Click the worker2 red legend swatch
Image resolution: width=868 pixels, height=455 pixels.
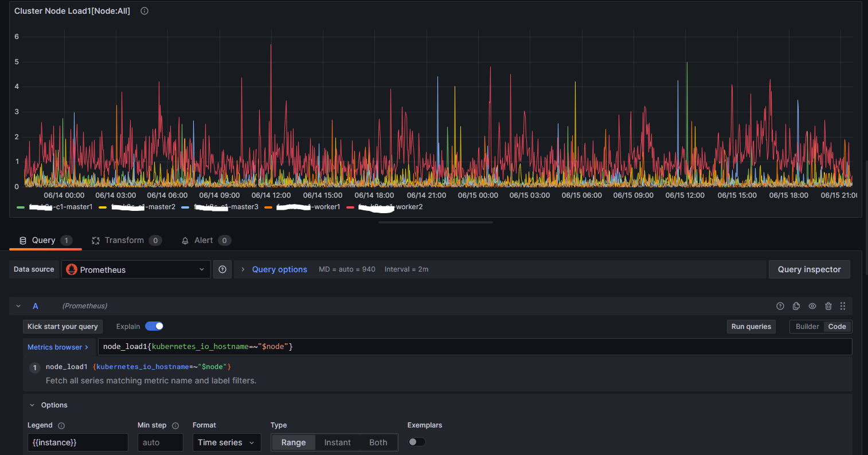pyautogui.click(x=350, y=207)
